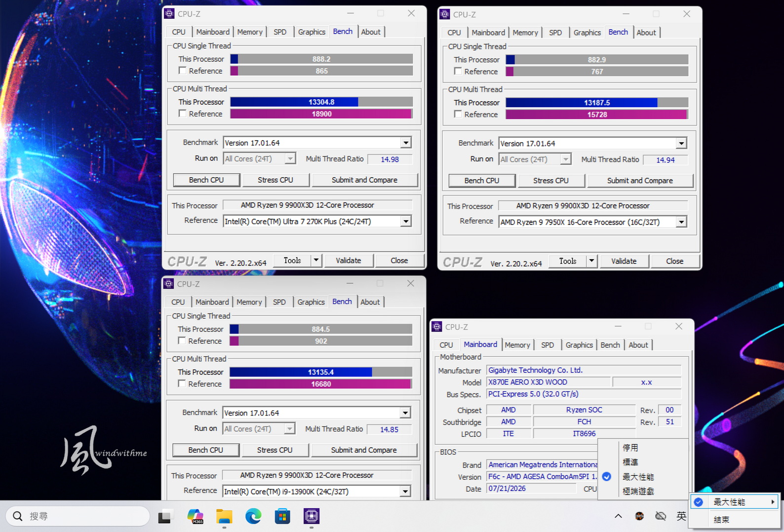784x532 pixels.
Task: Click the English input language indicator
Action: pos(681,516)
